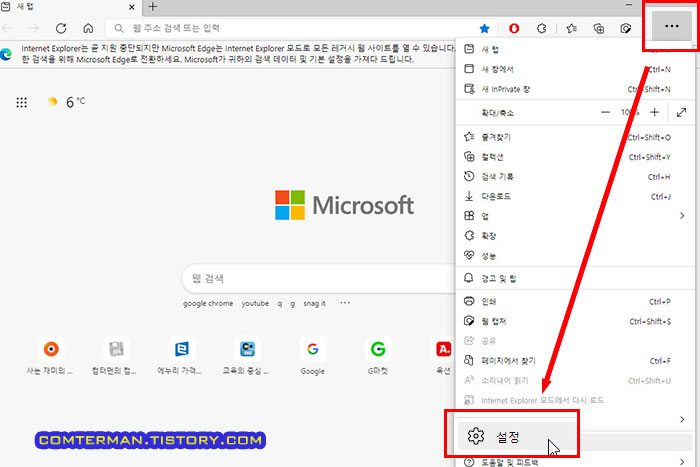
Task: Open 검색 기록 (History) from menu
Action: point(575,176)
